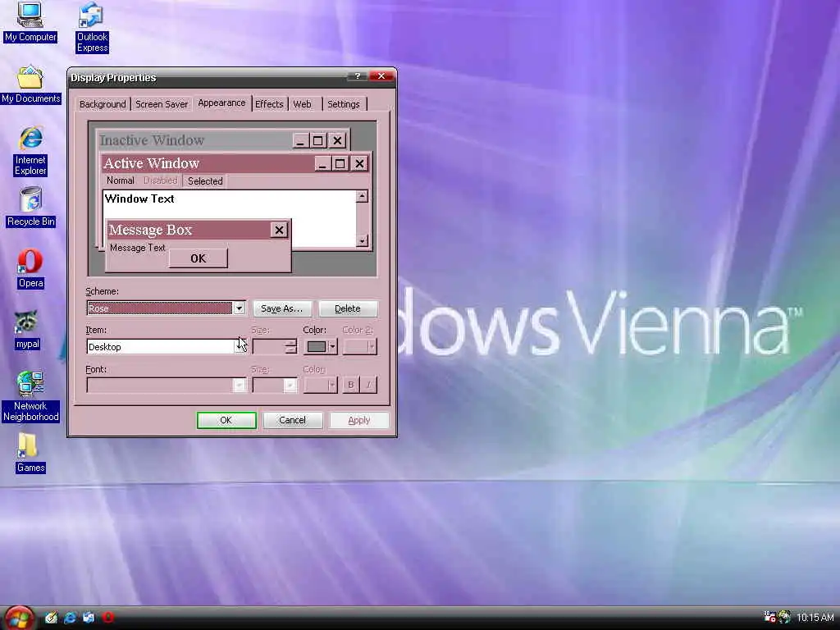840x630 pixels.
Task: Click the Font color dropdown
Action: (321, 386)
